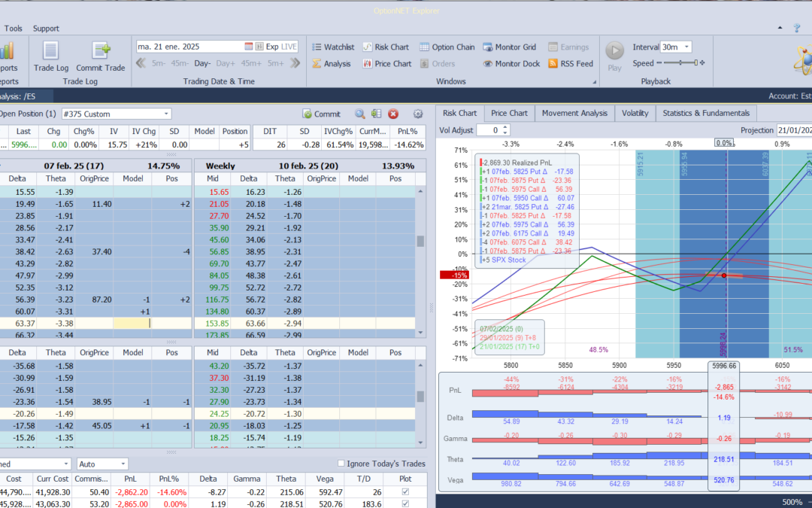Increase the Vol Adjust value
This screenshot has width=812, height=508.
tap(505, 127)
